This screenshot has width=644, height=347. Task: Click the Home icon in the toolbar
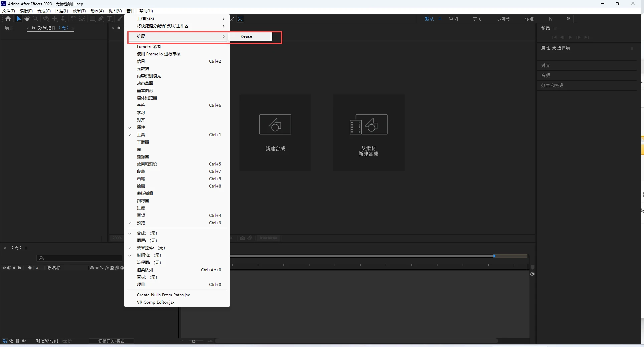click(x=8, y=19)
